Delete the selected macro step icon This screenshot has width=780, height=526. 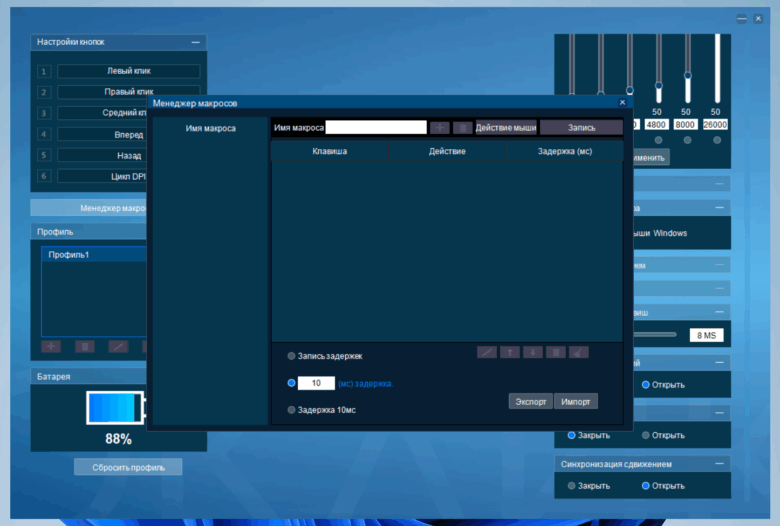(x=556, y=352)
